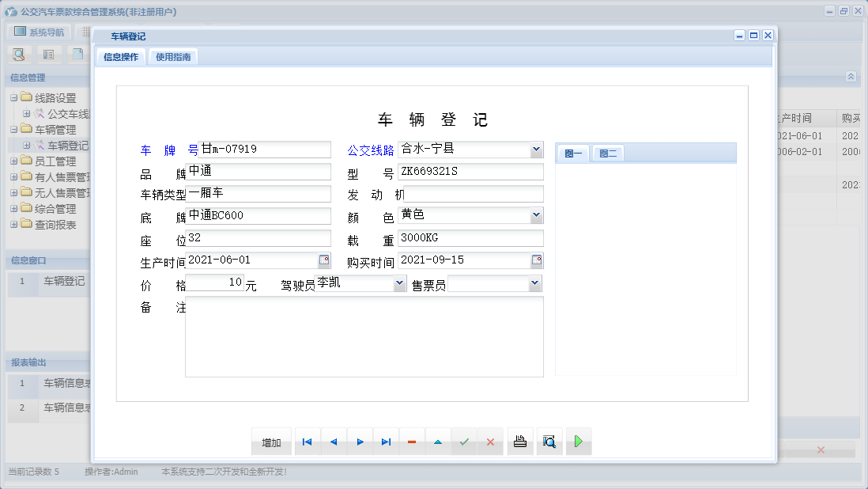Click the blue up-triangle edit icon
868x489 pixels.
438,442
